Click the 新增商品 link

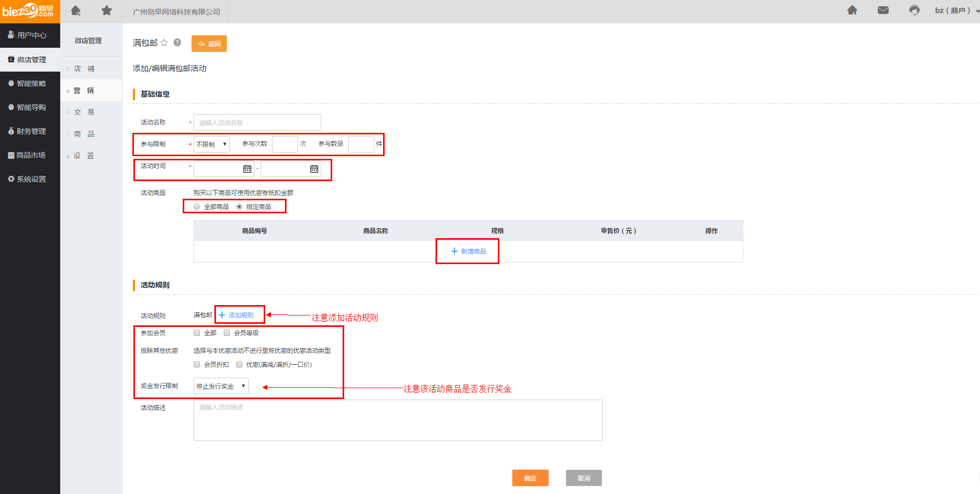point(468,251)
